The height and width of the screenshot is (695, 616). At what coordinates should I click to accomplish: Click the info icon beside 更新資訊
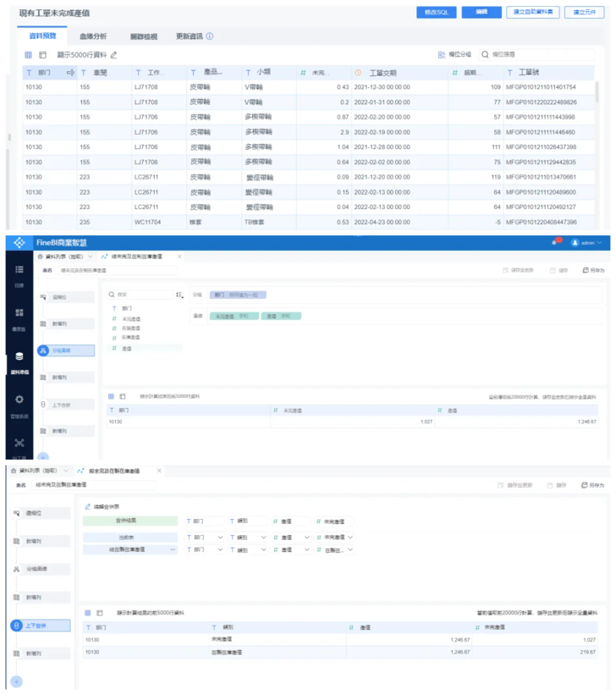coord(210,36)
